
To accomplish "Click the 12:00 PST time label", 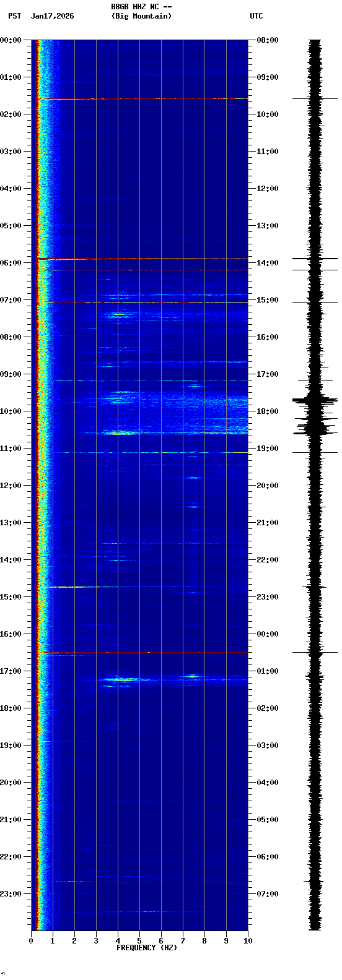I will pos(11,486).
